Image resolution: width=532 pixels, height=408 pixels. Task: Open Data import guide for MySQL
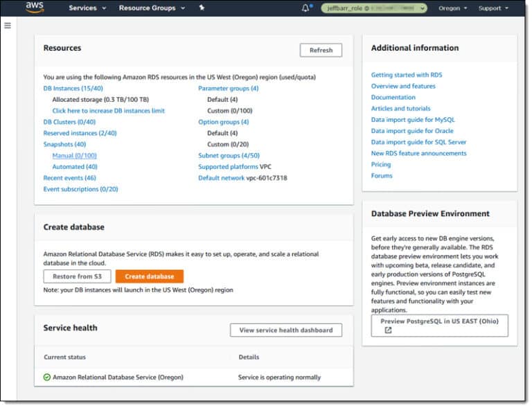413,119
